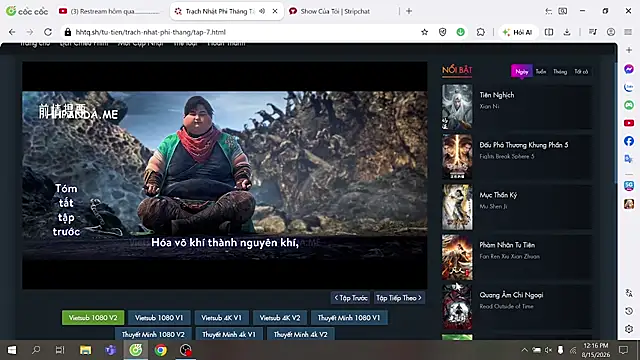Select the Thuyết Minh 1080 V2 server
The width and height of the screenshot is (640, 360).
click(x=153, y=334)
